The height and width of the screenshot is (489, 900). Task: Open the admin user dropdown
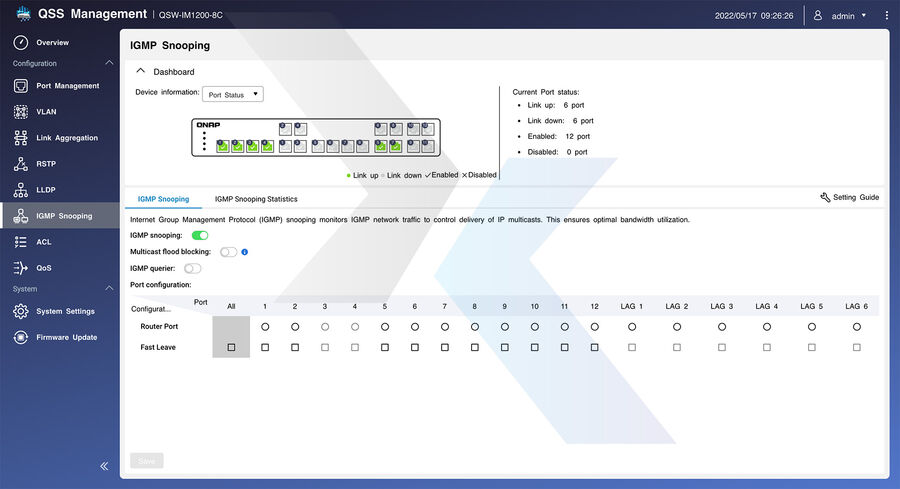[x=840, y=16]
